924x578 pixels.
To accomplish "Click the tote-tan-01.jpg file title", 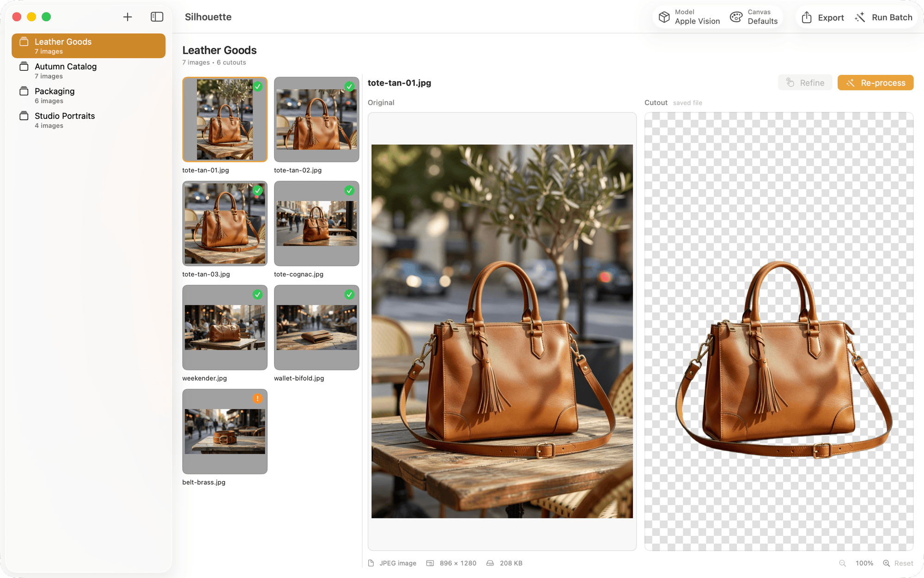I will click(x=399, y=83).
